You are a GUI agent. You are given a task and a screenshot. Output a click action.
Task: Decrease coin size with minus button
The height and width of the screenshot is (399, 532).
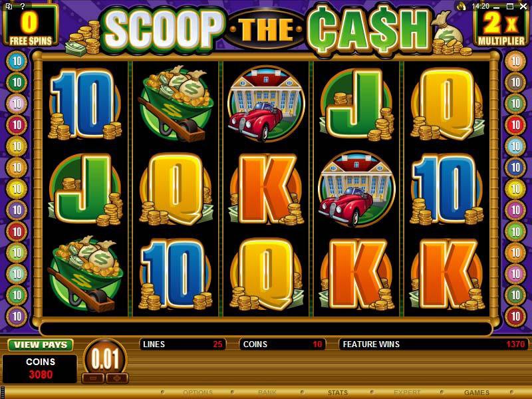pyautogui.click(x=92, y=378)
